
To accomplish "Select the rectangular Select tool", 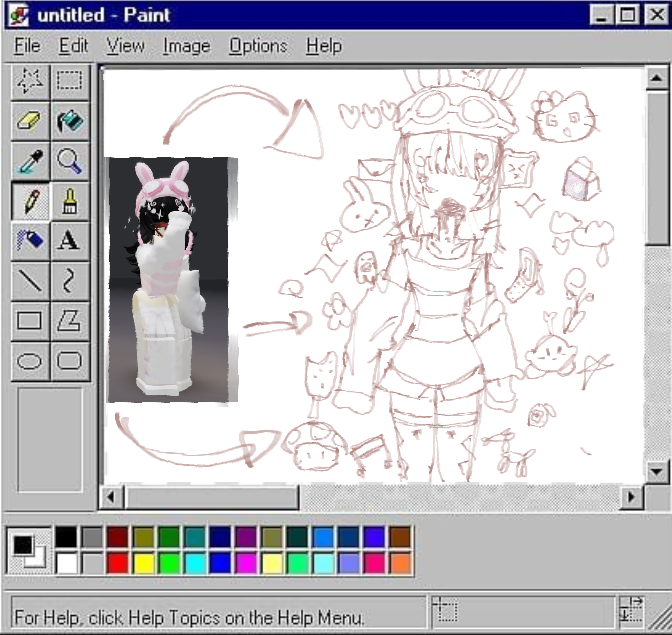I will tap(70, 81).
